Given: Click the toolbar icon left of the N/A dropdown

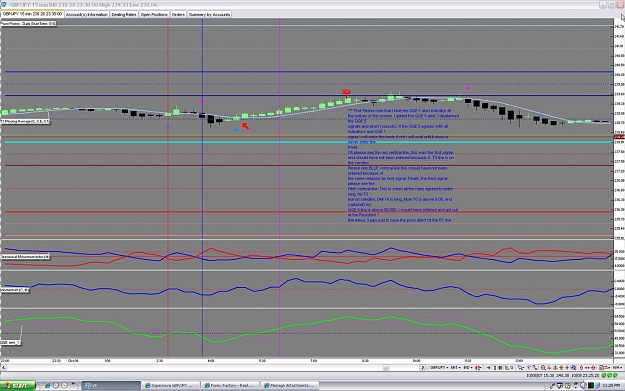Looking at the screenshot, I should [607, 367].
